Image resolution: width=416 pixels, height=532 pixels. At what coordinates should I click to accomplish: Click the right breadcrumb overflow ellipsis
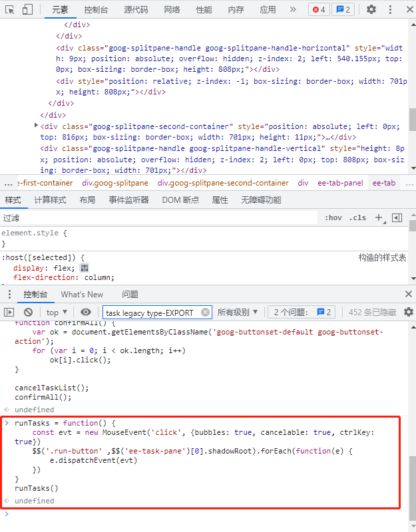409,184
